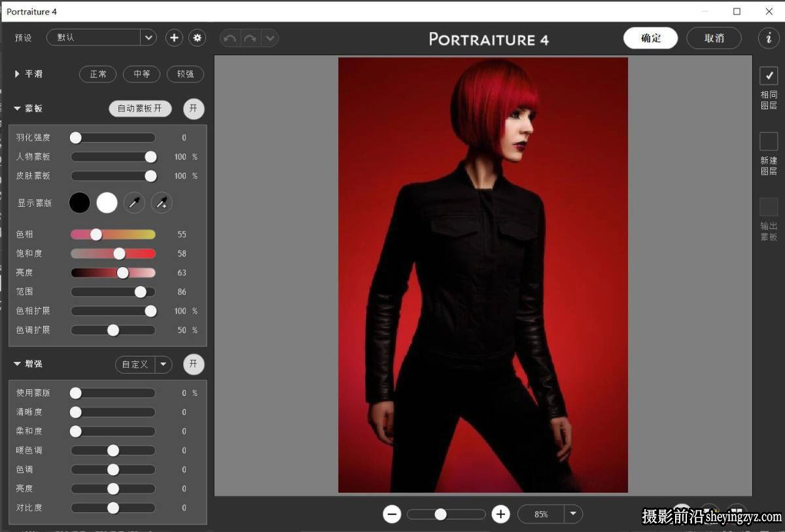This screenshot has width=785, height=532.
Task: Uncheck the 相同图层 checkbox
Action: pyautogui.click(x=769, y=76)
